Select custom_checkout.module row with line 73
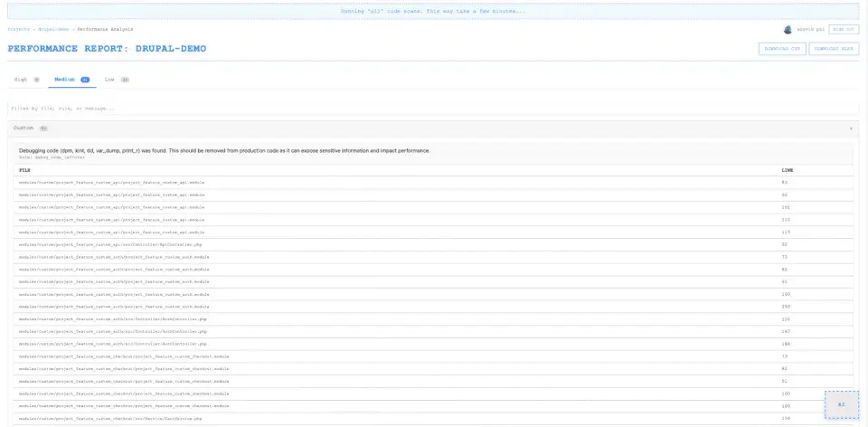The width and height of the screenshot is (868, 427). [433, 356]
